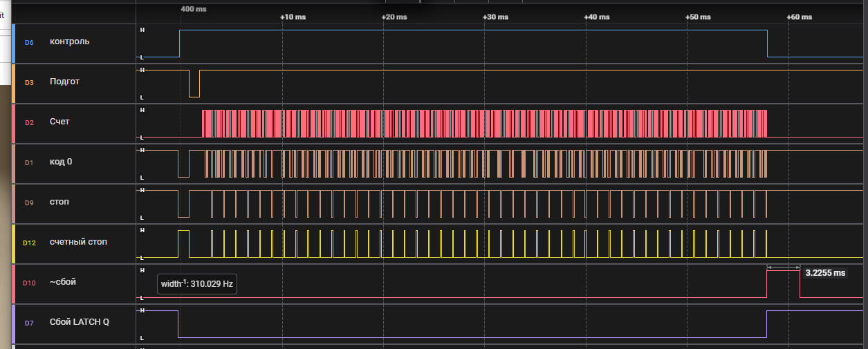Screen dimensions: 868x349
Task: Click the 400 ms timeline origin label
Action: coord(194,9)
